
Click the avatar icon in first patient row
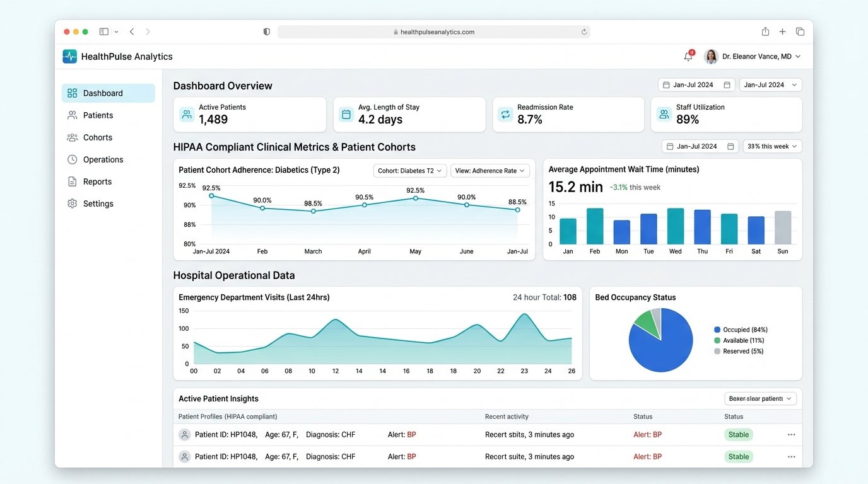tap(185, 435)
